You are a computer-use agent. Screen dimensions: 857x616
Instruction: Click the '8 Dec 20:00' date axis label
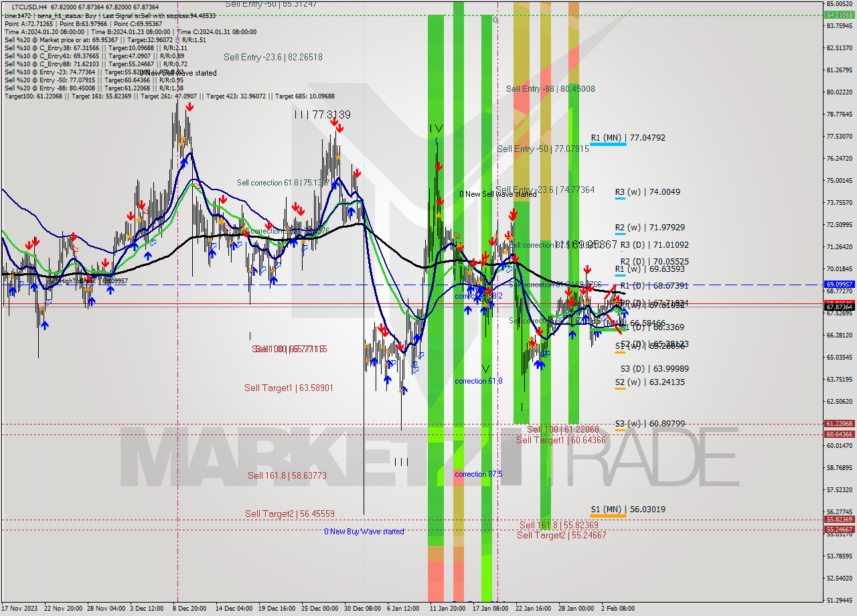(x=189, y=609)
